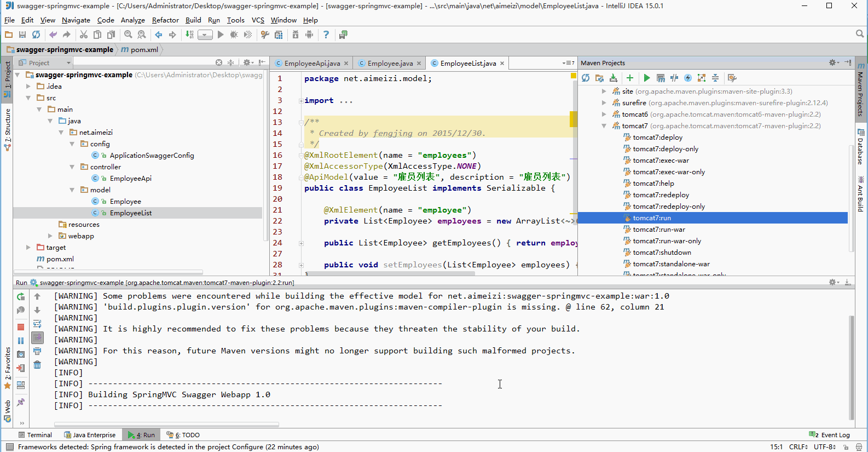Collapse the tomcat7 plugin node
The height and width of the screenshot is (452, 868).
click(604, 126)
